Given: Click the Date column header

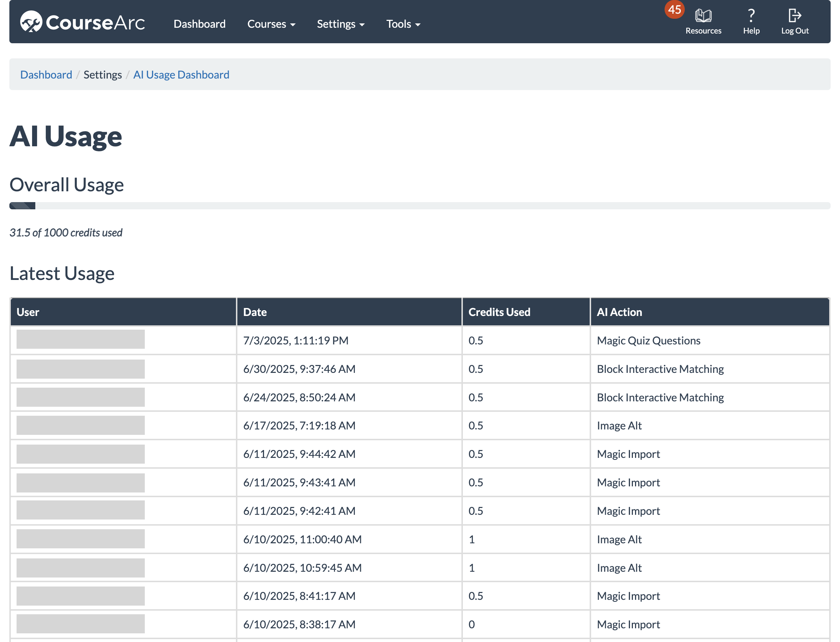Looking at the screenshot, I should (x=255, y=312).
